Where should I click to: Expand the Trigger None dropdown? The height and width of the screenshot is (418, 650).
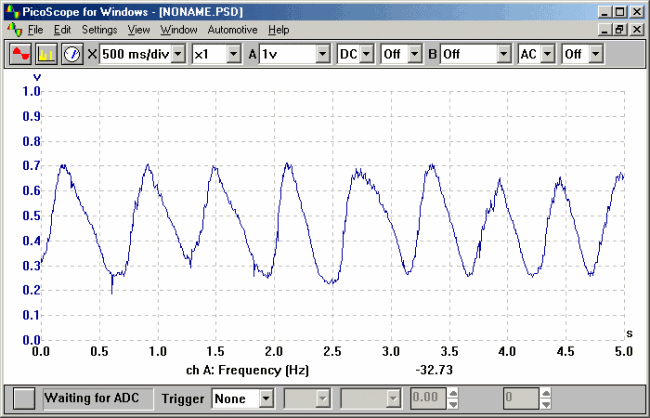266,398
